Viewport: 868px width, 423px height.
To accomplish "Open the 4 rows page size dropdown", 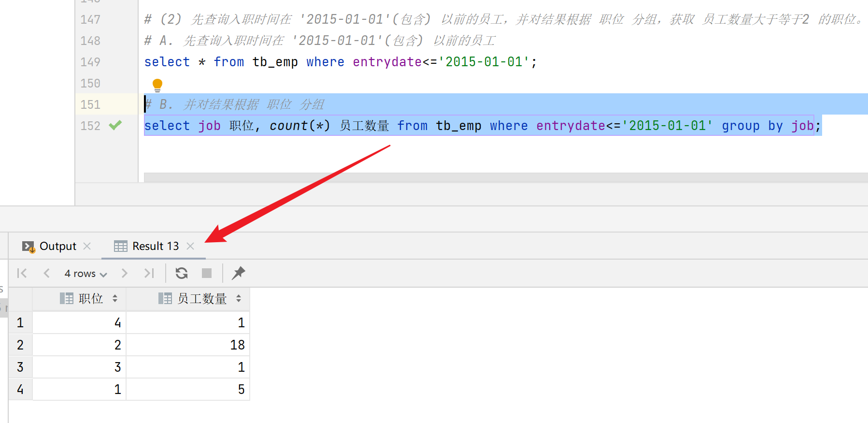I will [x=85, y=274].
